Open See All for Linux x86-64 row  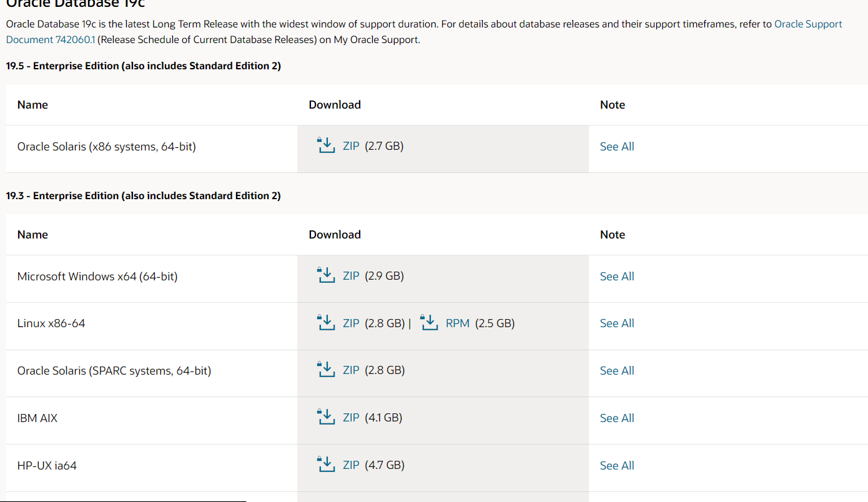[617, 323]
